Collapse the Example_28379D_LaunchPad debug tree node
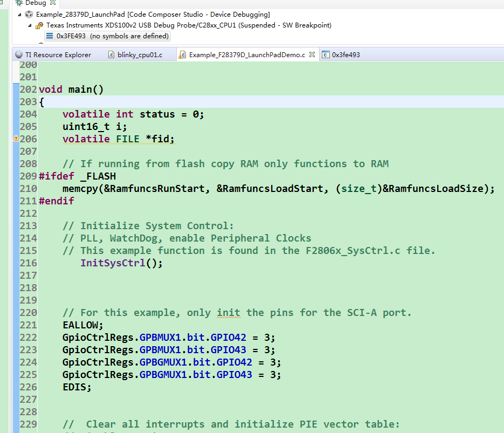 tap(19, 15)
